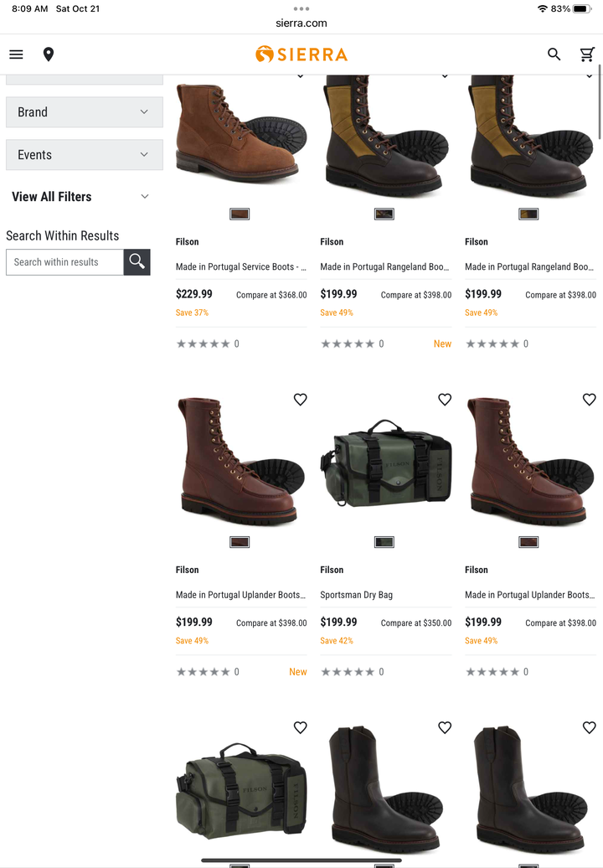Select the green swatch under Sportsman Dry Bag

pos(384,543)
